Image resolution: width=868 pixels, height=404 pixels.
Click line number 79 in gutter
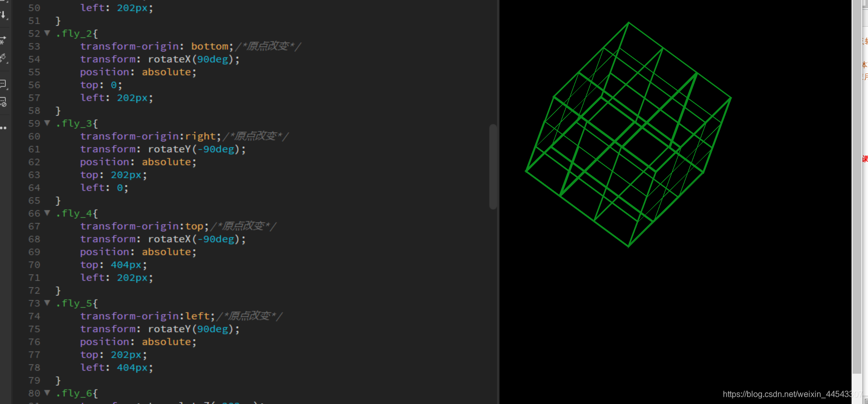tap(34, 380)
